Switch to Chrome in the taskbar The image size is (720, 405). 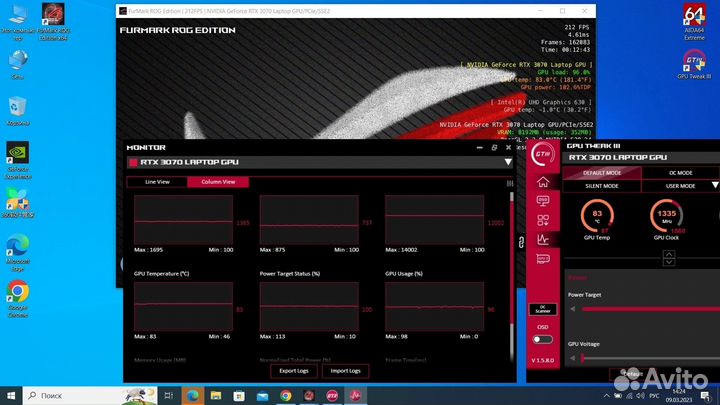pos(286,395)
